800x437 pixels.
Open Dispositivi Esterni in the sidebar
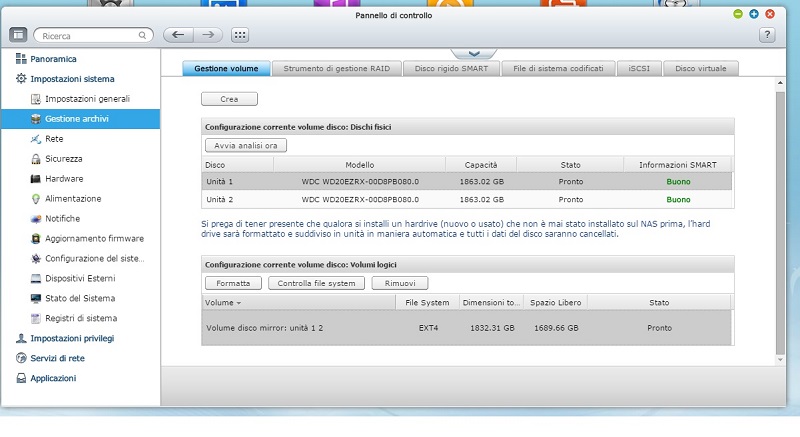click(79, 278)
